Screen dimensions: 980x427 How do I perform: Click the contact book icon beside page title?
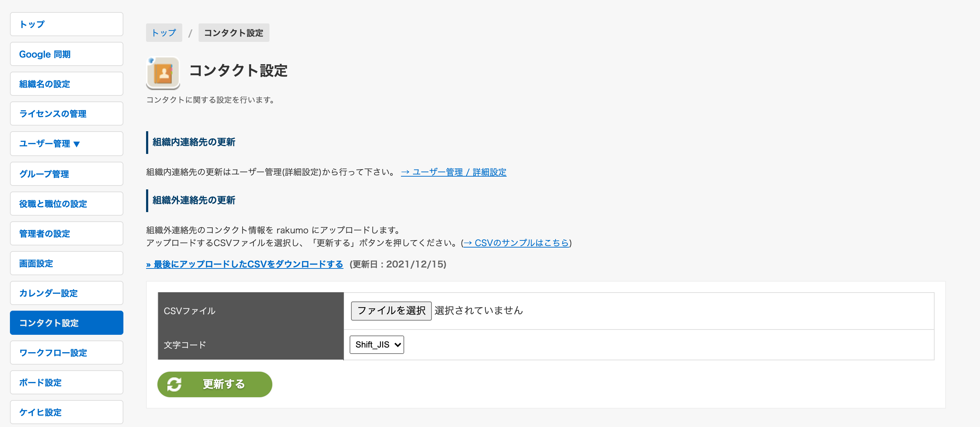[163, 73]
